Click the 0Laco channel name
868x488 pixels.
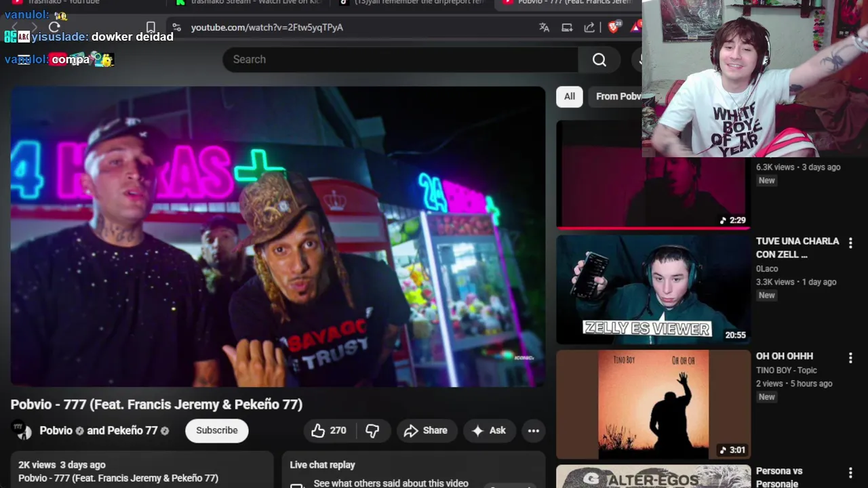point(767,268)
